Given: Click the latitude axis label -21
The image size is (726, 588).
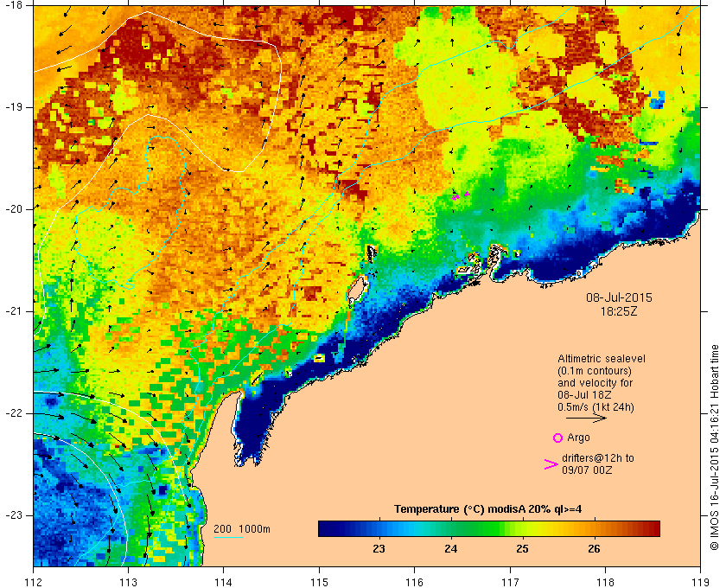Looking at the screenshot, I should [x=12, y=311].
